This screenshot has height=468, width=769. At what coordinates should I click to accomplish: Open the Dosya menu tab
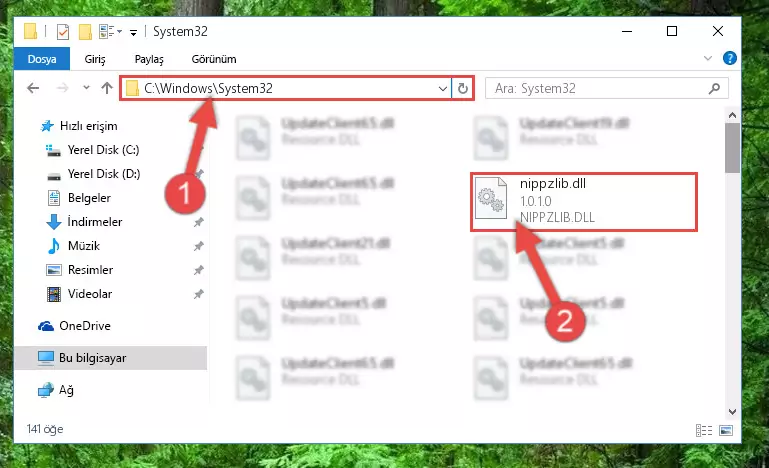pyautogui.click(x=42, y=59)
